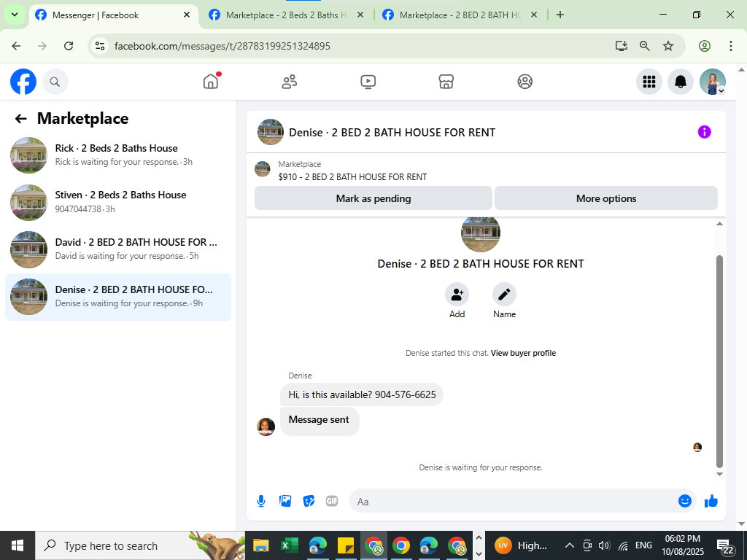The width and height of the screenshot is (747, 560).
Task: Open Facebook search magnifier
Action: point(55,82)
